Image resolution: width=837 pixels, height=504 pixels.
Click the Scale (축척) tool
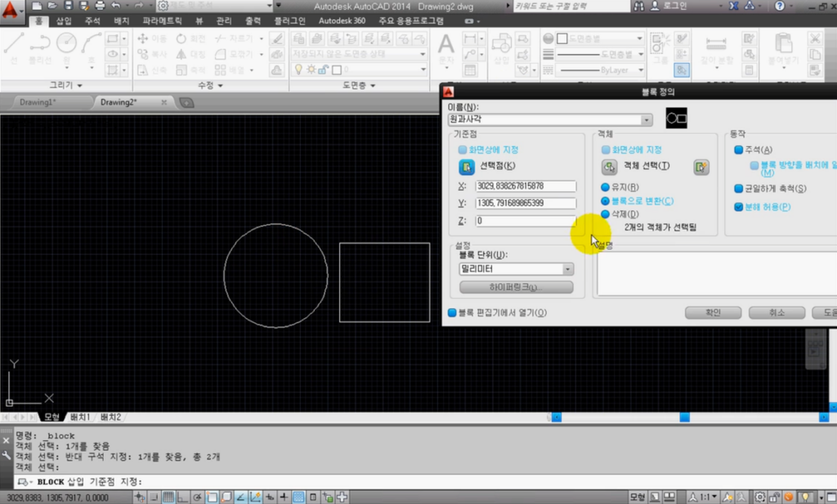coord(190,70)
